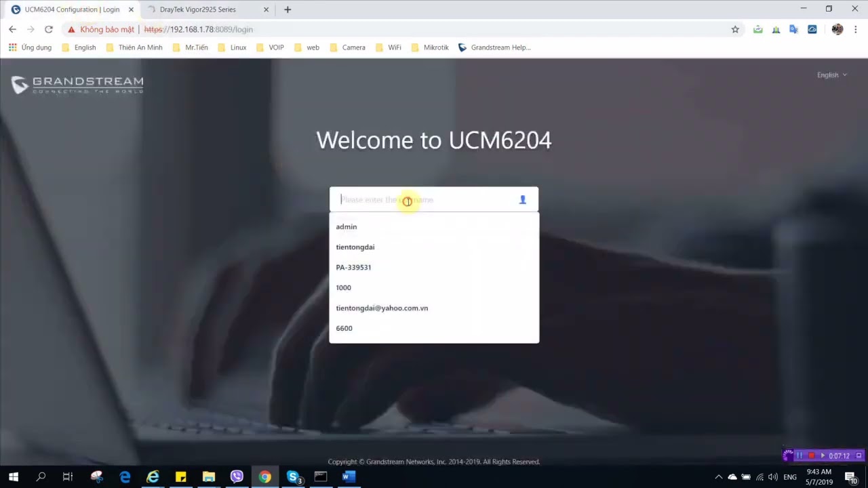
Task: Select admin from username suggestions
Action: pyautogui.click(x=434, y=226)
